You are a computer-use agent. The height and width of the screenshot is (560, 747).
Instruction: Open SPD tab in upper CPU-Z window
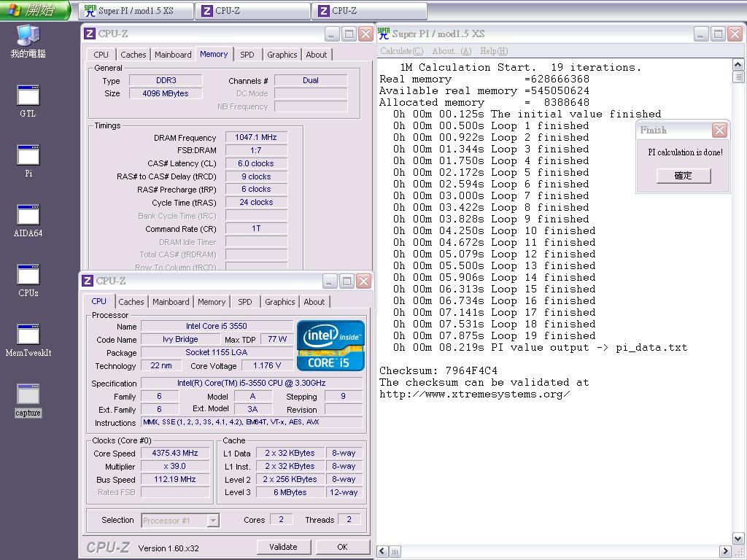[247, 55]
